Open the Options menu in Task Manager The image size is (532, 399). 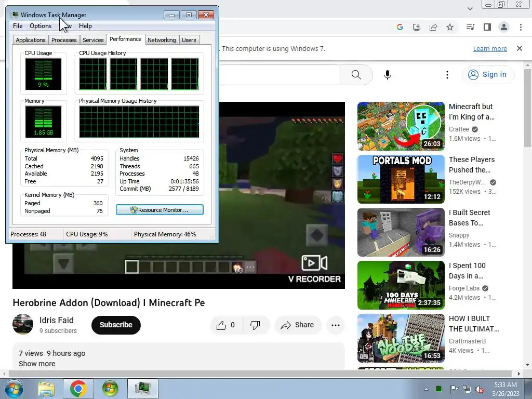41,26
